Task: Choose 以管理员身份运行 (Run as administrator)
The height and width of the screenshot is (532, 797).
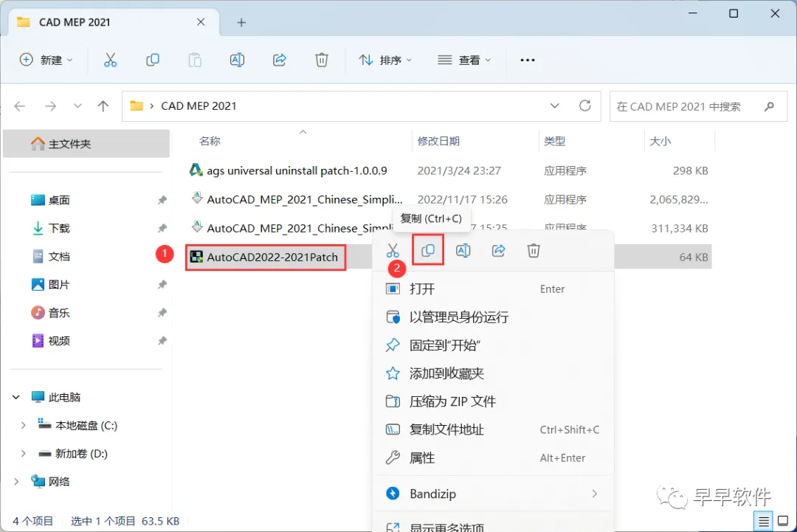Action: tap(493, 317)
